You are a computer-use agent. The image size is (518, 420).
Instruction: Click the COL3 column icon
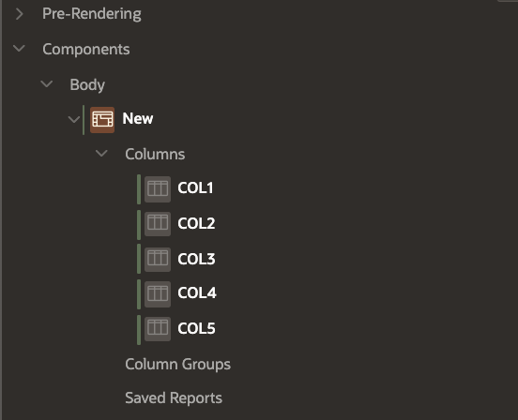(x=158, y=260)
